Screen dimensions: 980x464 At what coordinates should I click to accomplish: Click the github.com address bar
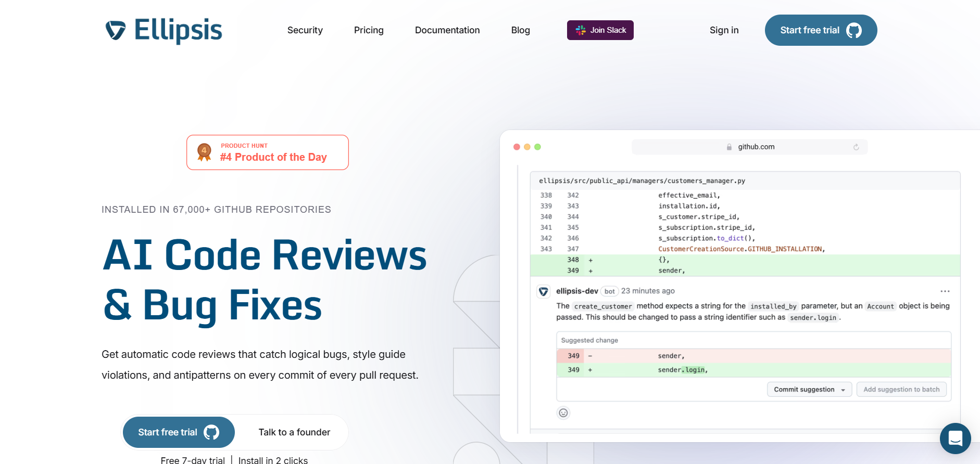click(749, 147)
